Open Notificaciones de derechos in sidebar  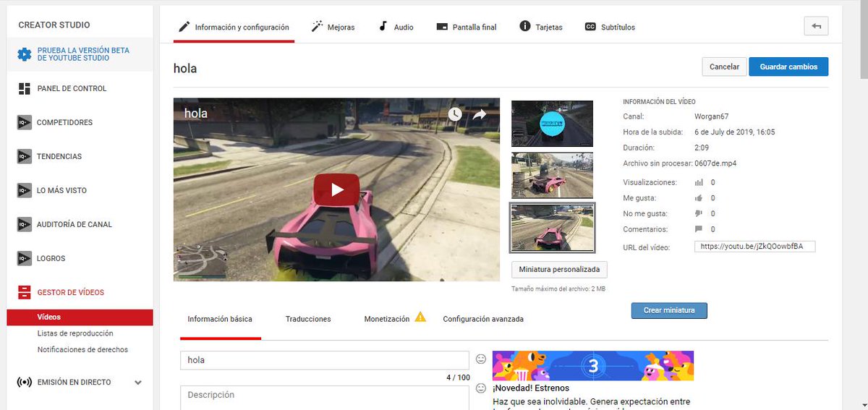click(x=82, y=349)
